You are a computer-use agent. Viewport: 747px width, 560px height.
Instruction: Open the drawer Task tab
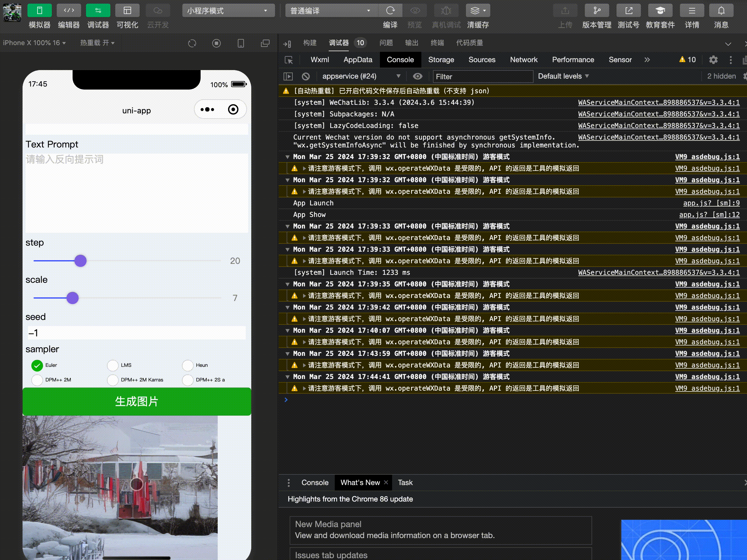coord(405,483)
